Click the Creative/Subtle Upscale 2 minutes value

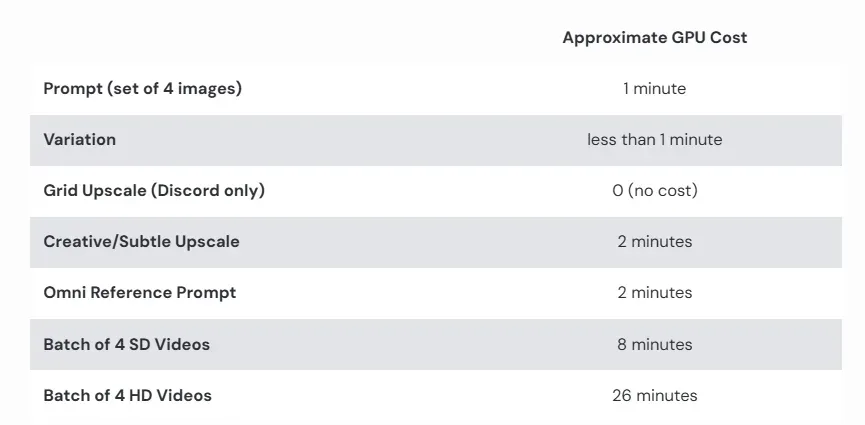click(x=654, y=242)
